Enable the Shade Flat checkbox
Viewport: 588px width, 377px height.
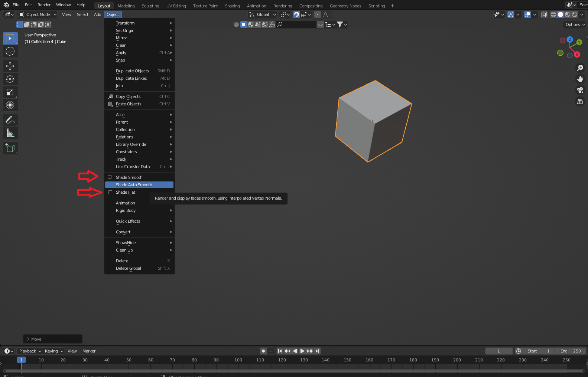click(x=110, y=192)
